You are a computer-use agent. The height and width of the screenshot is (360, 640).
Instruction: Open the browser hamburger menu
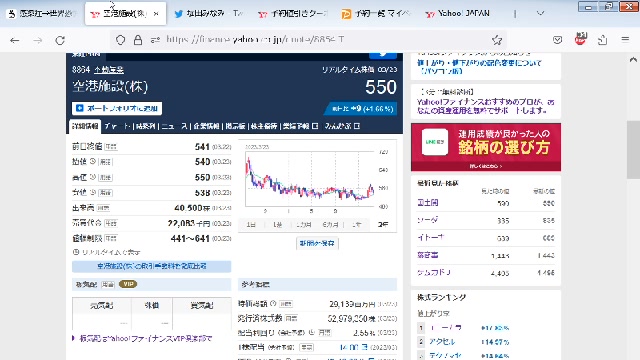(625, 40)
